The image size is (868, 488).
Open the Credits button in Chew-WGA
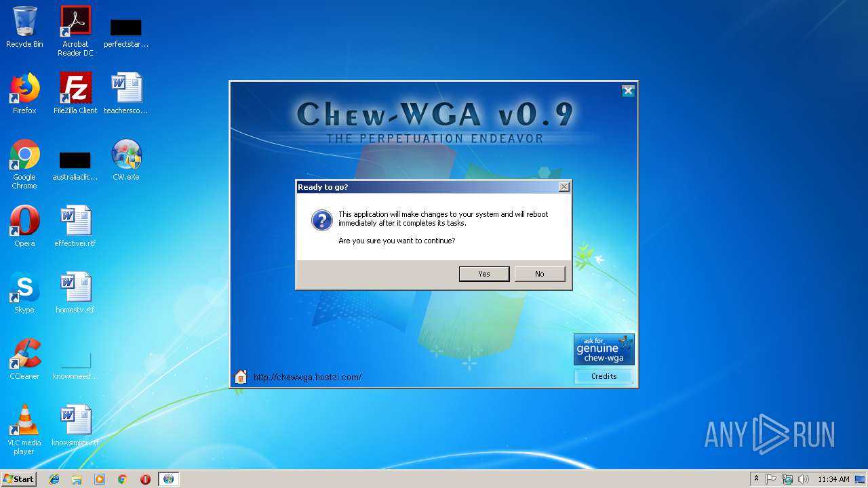click(604, 376)
